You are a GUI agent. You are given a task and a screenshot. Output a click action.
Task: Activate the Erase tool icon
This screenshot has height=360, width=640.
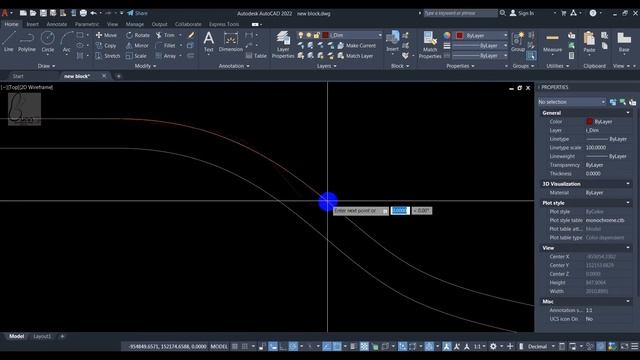pos(191,35)
